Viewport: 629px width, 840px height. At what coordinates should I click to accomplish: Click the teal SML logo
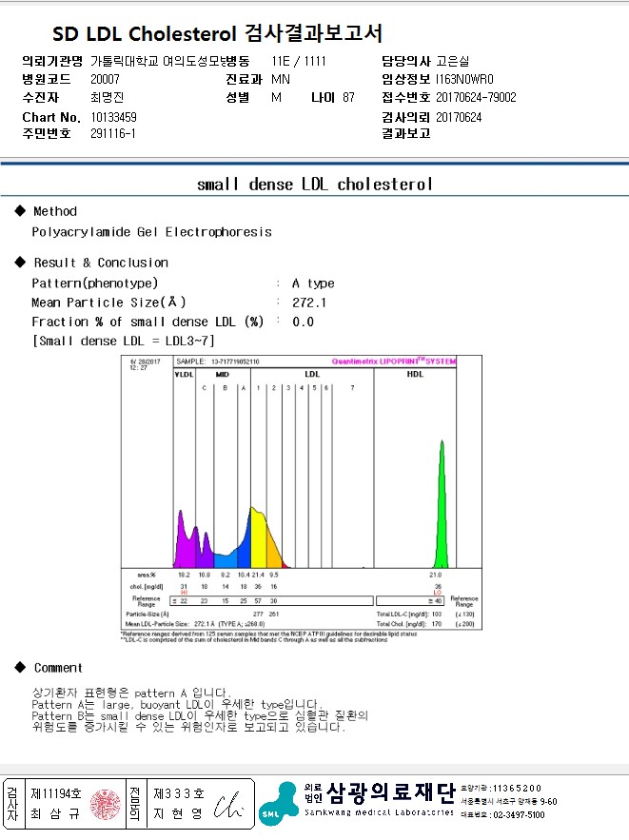(x=279, y=804)
